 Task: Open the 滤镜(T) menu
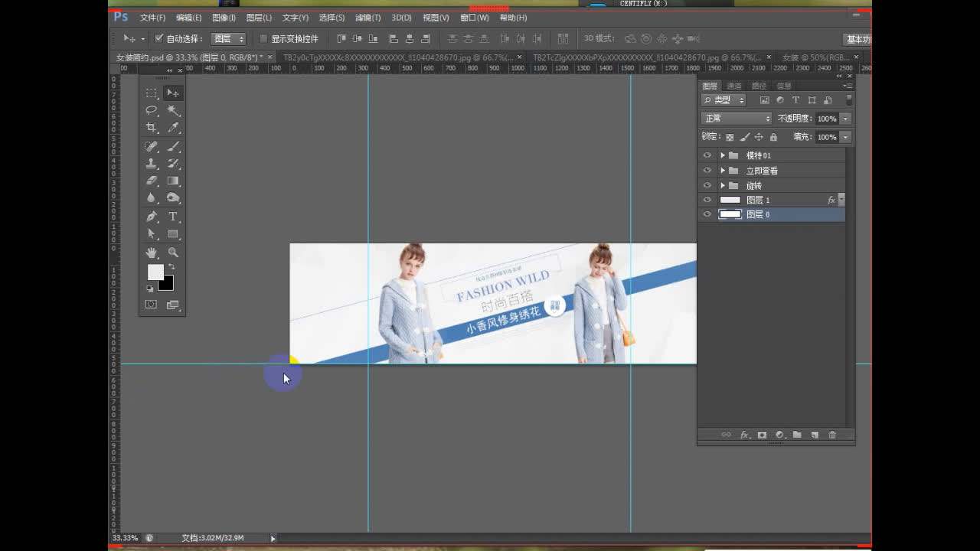(x=367, y=18)
